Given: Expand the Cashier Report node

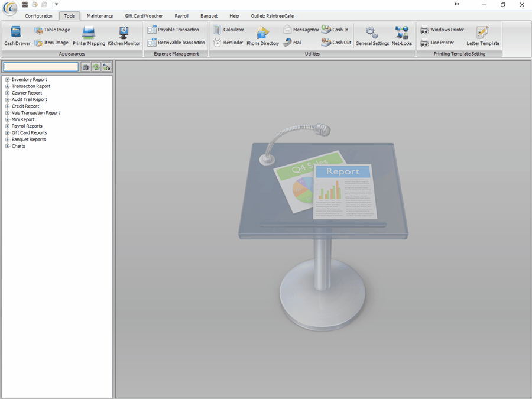Looking at the screenshot, I should 8,93.
